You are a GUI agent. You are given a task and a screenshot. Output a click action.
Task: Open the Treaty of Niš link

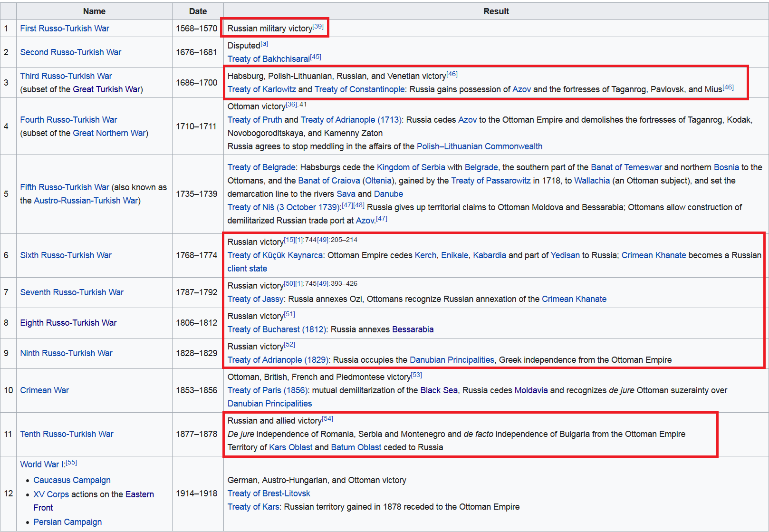tap(283, 207)
